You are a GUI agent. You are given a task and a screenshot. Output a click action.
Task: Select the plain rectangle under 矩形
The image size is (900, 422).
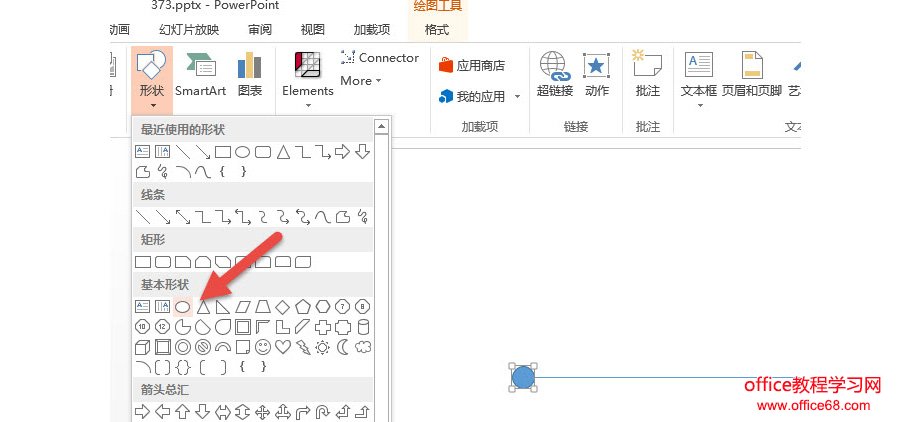[x=142, y=262]
